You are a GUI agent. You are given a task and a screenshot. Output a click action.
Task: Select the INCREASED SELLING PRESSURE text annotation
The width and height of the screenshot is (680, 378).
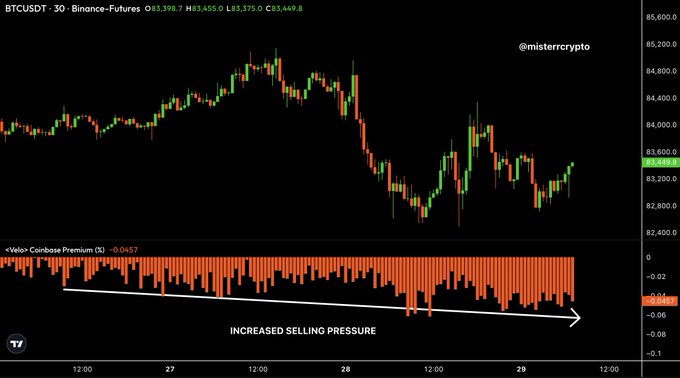(x=303, y=331)
